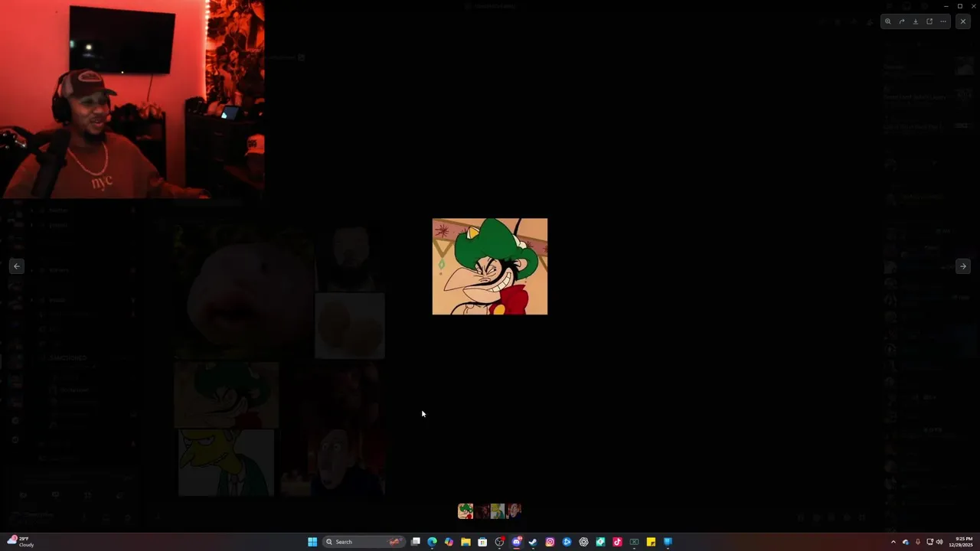Open TikTok from the taskbar
980x551 pixels.
(617, 542)
